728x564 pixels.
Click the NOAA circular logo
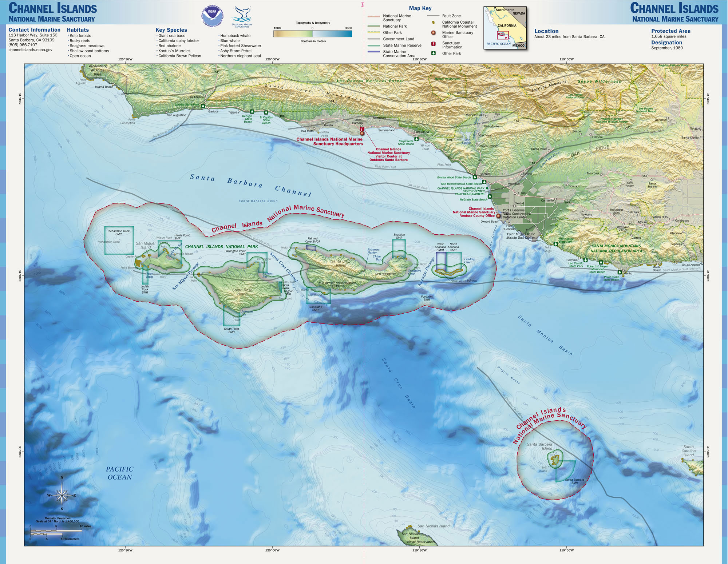[x=212, y=16]
